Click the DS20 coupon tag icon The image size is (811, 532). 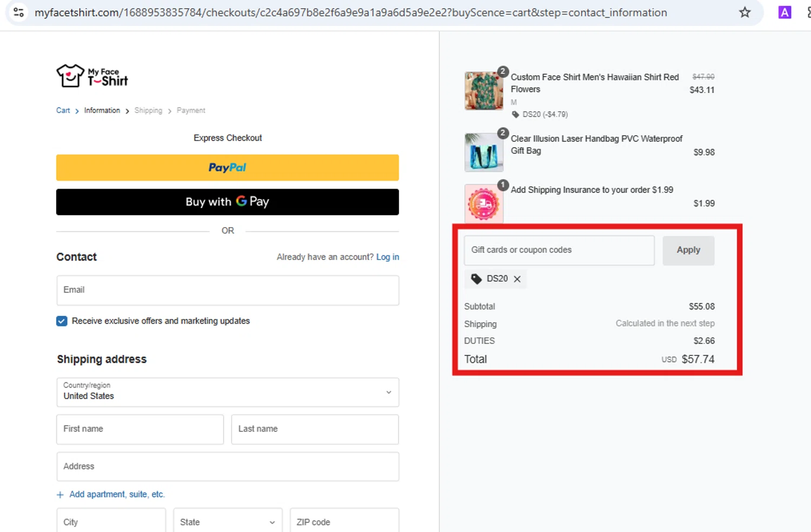pos(476,279)
